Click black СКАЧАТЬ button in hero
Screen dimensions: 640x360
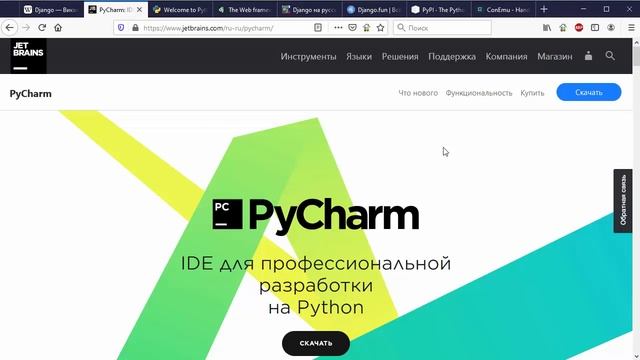[316, 343]
